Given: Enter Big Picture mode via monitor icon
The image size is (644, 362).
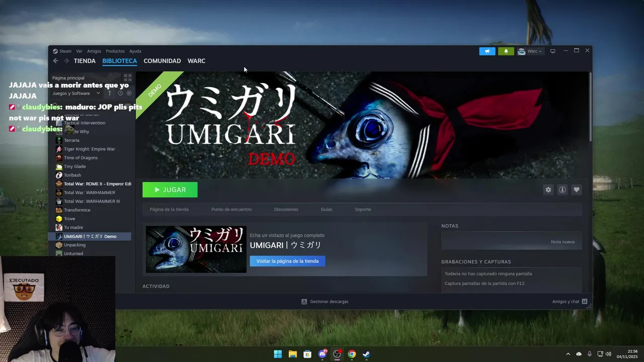Looking at the screenshot, I should (552, 51).
